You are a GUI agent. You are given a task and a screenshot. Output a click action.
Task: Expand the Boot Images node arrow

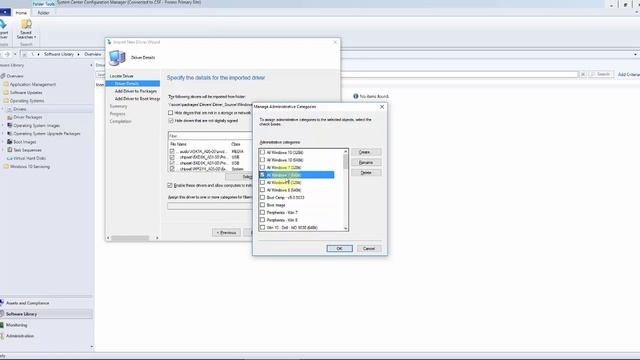point(3,142)
